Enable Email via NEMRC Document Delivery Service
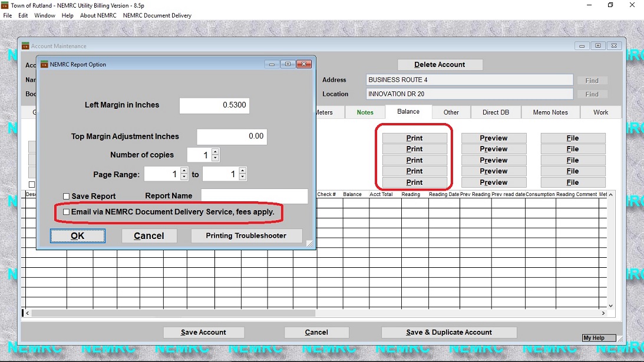 coord(67,212)
